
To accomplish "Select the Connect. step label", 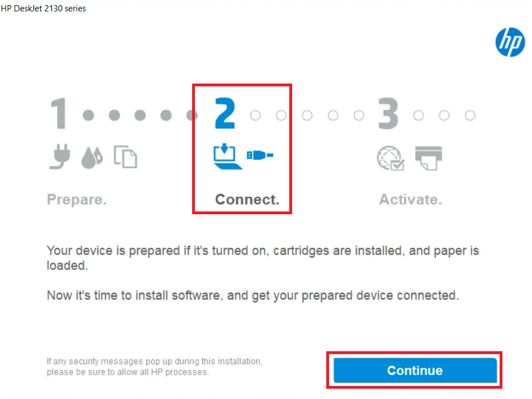I will click(x=247, y=199).
